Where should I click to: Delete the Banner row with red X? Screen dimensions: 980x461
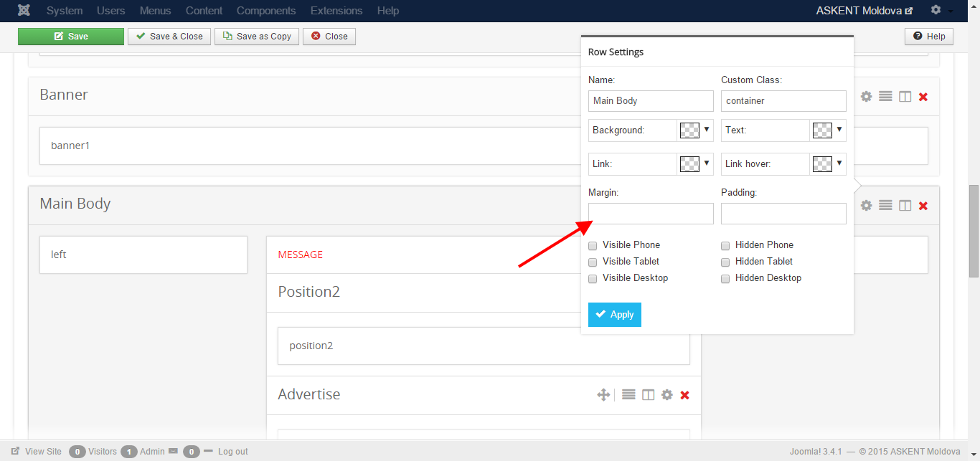(923, 97)
